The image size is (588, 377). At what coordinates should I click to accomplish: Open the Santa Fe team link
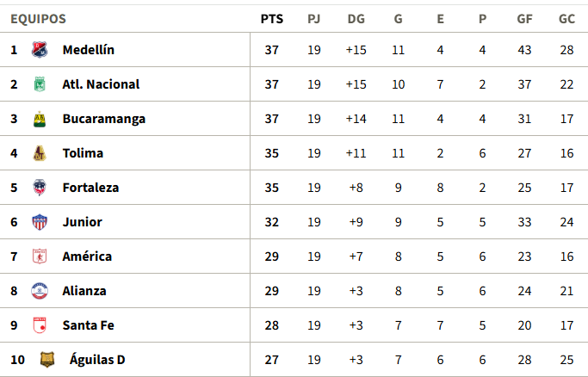(x=89, y=325)
